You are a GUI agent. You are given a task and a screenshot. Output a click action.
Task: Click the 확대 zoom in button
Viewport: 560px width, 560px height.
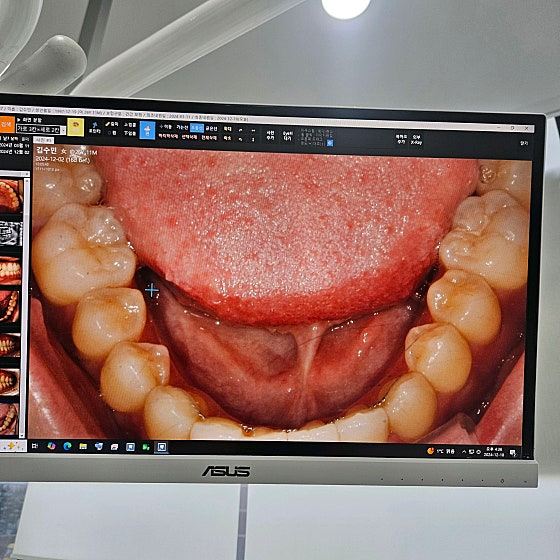pos(227,129)
